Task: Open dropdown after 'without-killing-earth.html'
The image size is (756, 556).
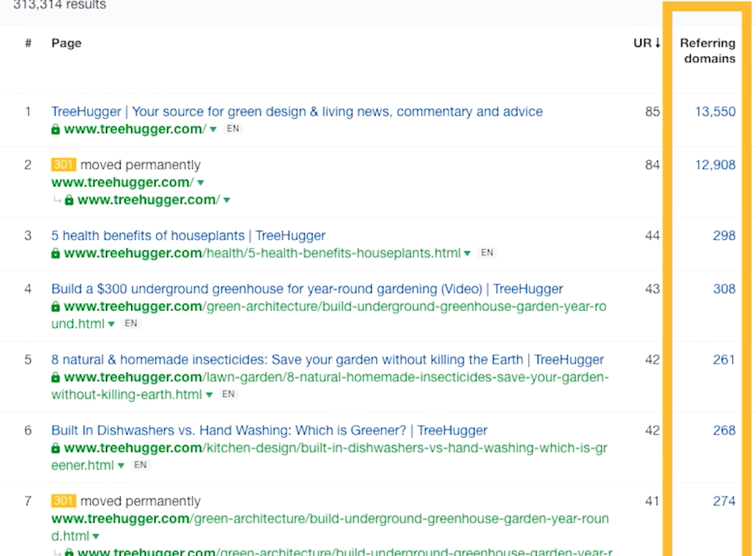Action: pyautogui.click(x=209, y=395)
